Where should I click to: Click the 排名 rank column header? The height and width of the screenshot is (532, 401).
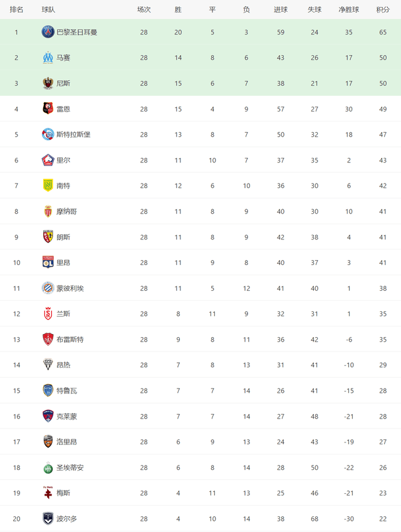pyautogui.click(x=16, y=10)
